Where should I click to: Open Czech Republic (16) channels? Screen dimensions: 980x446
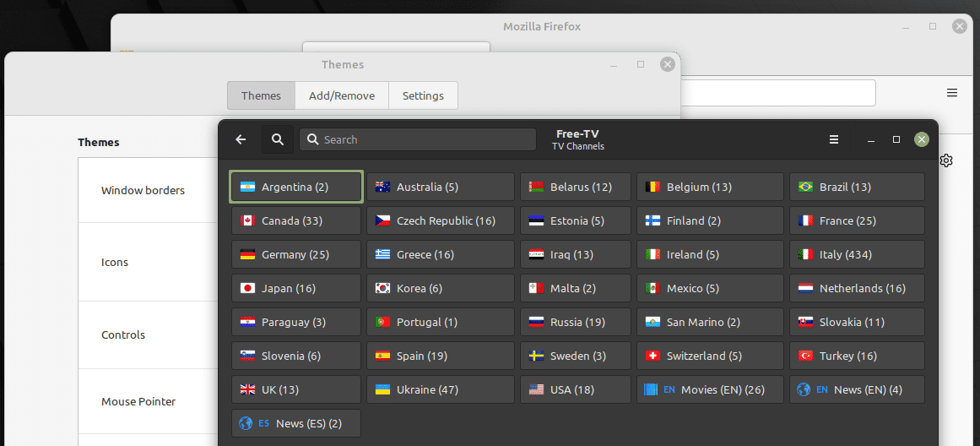(x=441, y=220)
